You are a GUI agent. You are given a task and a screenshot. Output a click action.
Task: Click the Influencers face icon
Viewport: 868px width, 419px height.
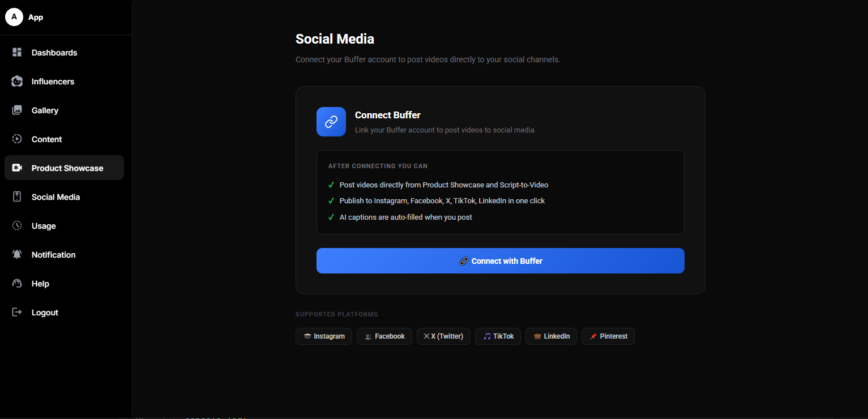[x=17, y=81]
